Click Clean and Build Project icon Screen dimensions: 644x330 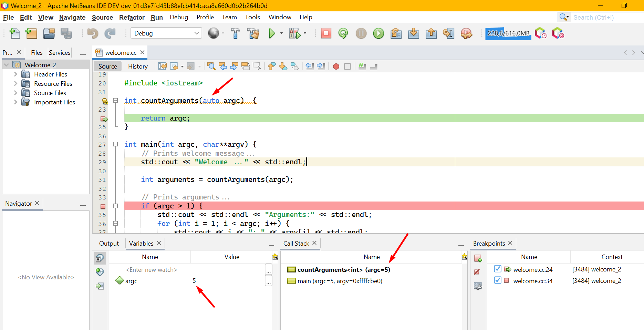click(x=253, y=33)
